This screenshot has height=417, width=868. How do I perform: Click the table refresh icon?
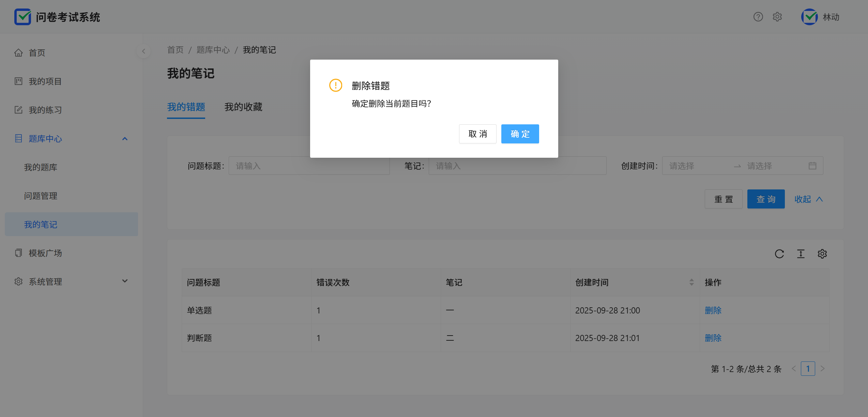pos(779,254)
